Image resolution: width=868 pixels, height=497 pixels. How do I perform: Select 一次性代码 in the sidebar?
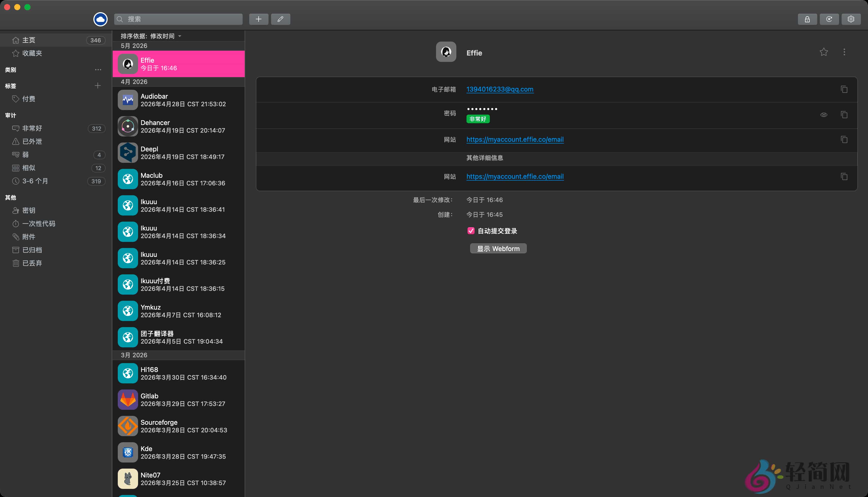(x=56, y=224)
